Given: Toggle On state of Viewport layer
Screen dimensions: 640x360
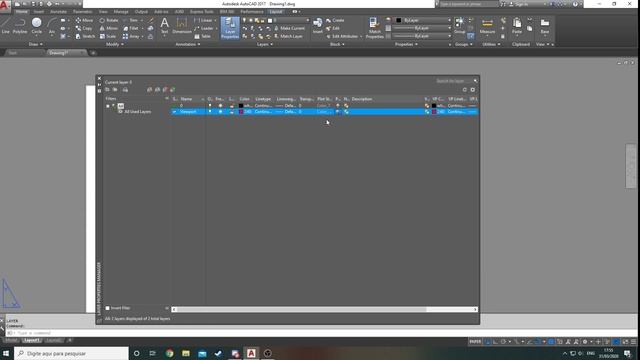Looking at the screenshot, I should pos(210,111).
